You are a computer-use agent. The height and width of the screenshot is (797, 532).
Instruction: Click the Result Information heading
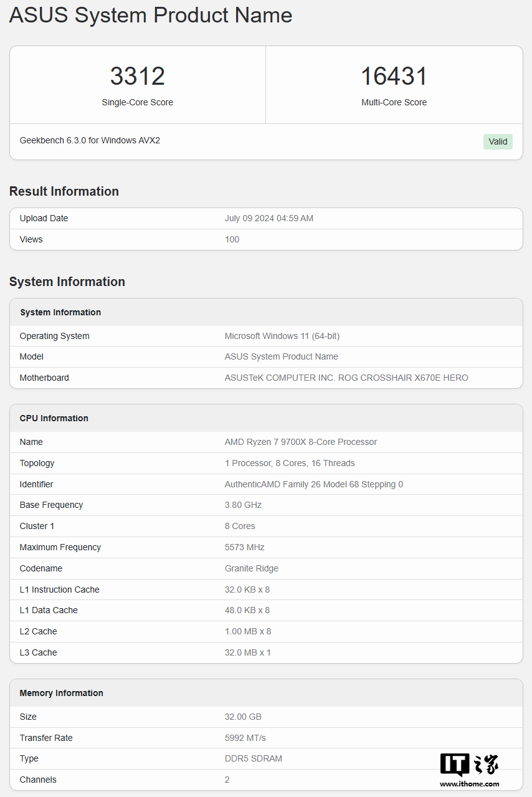[x=64, y=191]
